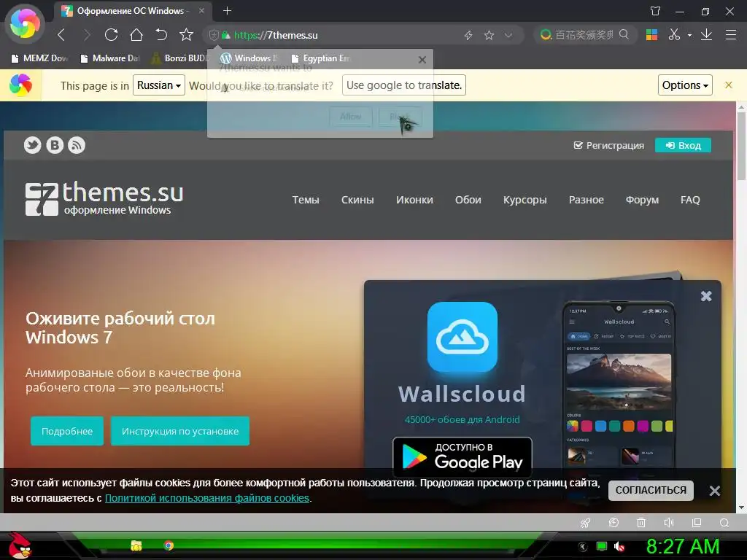This screenshot has width=747, height=560.
Task: Open the Обои menu item
Action: coord(468,200)
